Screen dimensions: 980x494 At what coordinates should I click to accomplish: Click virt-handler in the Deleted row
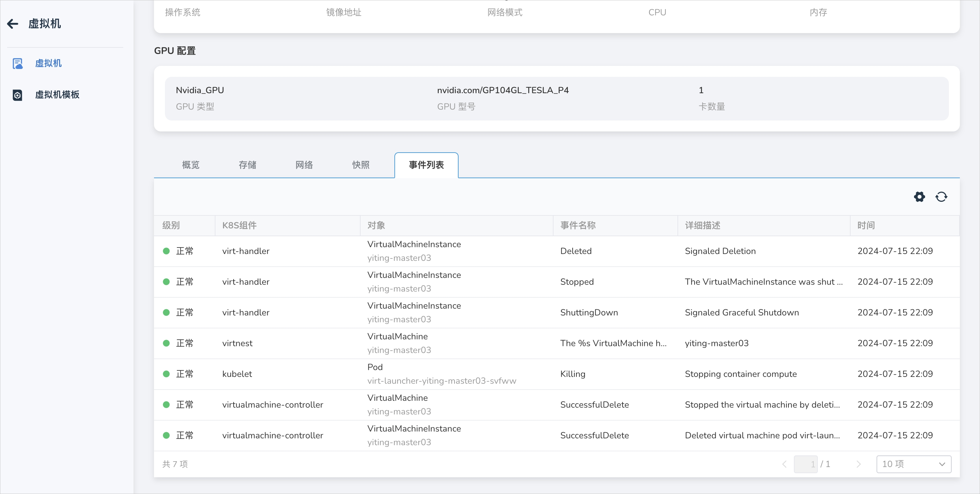[x=246, y=251]
